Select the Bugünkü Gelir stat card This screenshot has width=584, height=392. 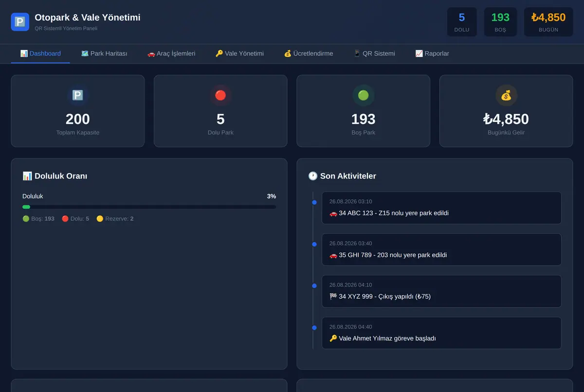(x=506, y=111)
